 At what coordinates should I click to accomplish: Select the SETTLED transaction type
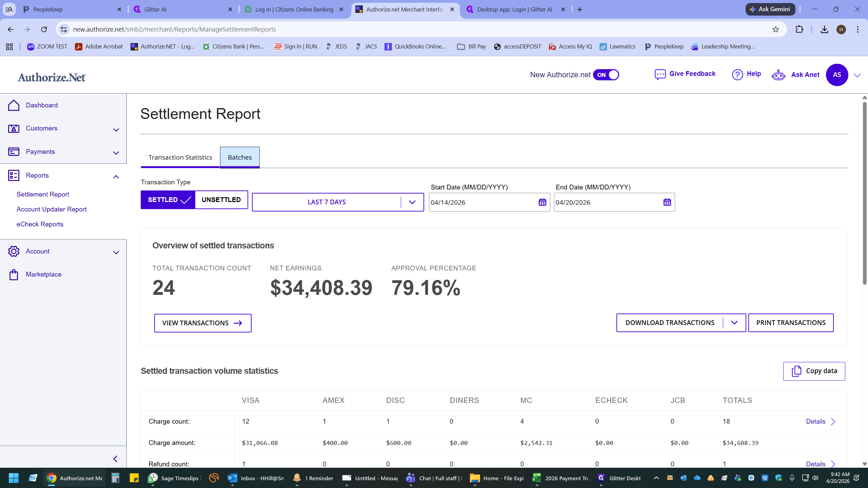tap(168, 200)
